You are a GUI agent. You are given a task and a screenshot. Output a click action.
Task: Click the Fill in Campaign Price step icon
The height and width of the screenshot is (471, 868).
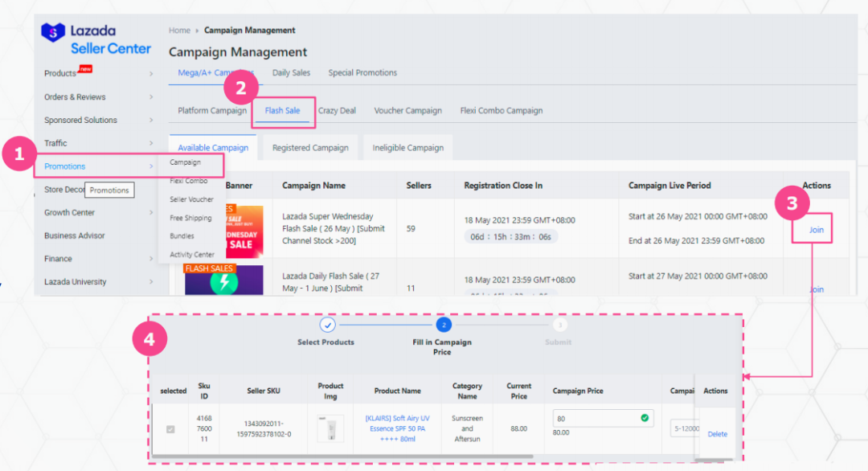(x=444, y=325)
